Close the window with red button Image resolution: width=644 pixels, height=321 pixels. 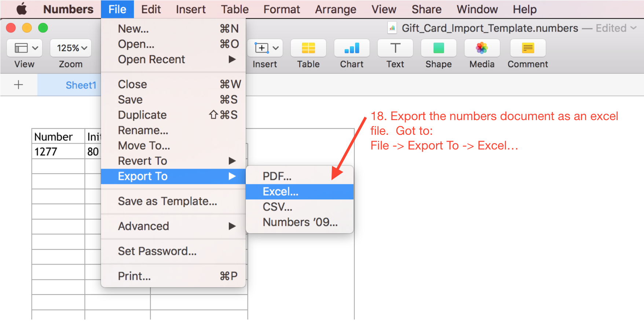(x=11, y=28)
